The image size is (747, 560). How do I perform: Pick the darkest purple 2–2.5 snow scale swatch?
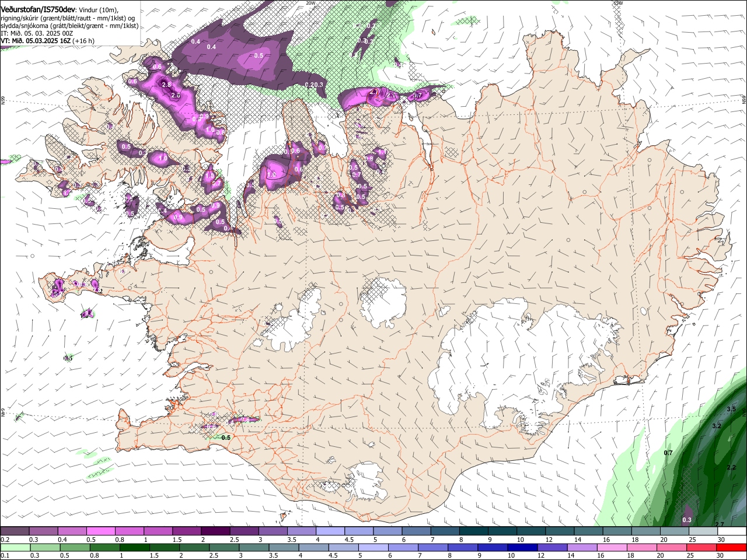pyautogui.click(x=215, y=531)
